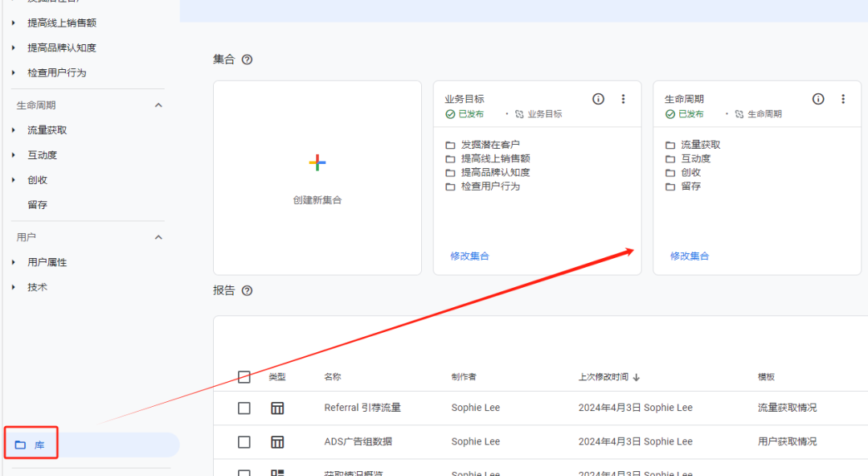Expand 流量获取 in sidebar
This screenshot has width=868, height=476.
pyautogui.click(x=14, y=130)
